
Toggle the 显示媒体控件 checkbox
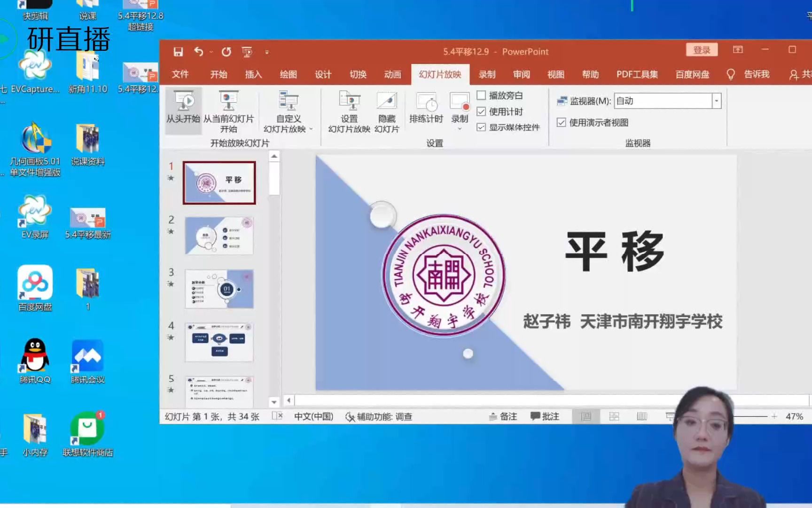(x=481, y=127)
